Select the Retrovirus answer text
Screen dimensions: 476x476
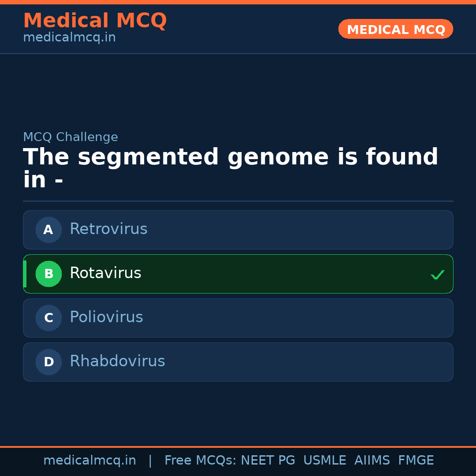[x=108, y=229]
